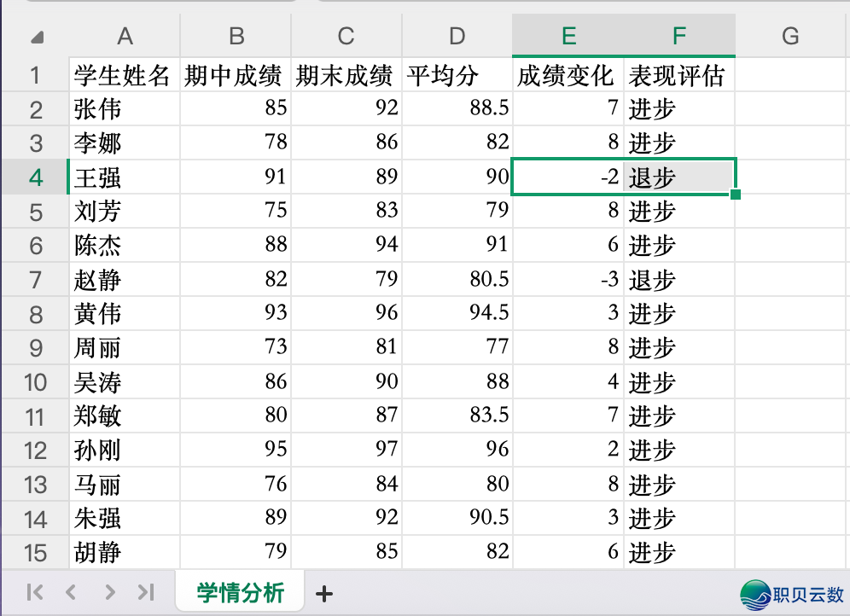Image resolution: width=850 pixels, height=616 pixels.
Task: Select row 4 header
Action: pyautogui.click(x=35, y=177)
